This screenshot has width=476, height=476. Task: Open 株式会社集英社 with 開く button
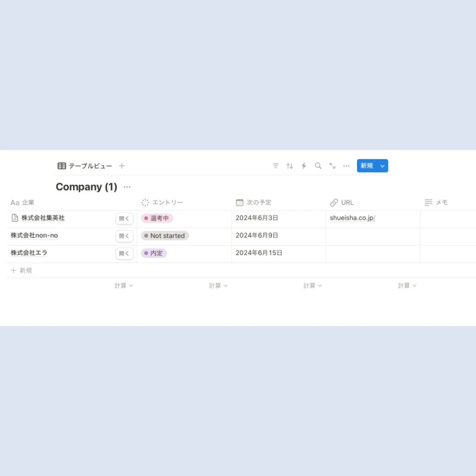pyautogui.click(x=125, y=218)
